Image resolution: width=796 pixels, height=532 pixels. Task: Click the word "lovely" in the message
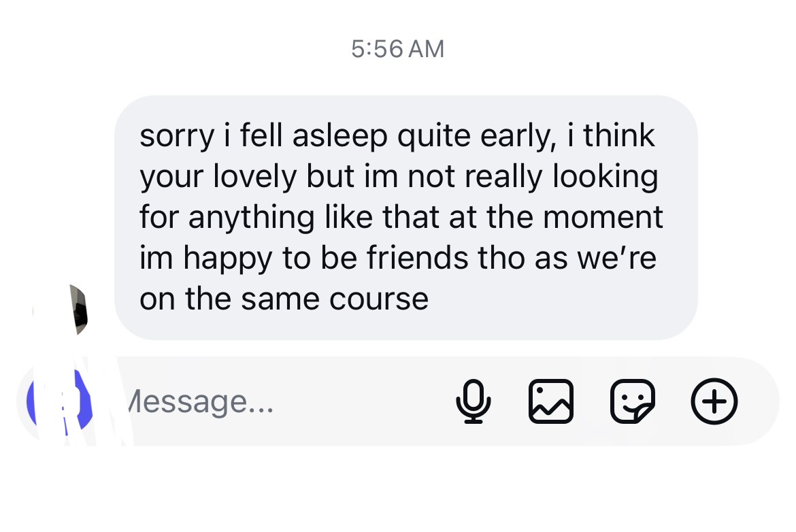click(x=256, y=177)
